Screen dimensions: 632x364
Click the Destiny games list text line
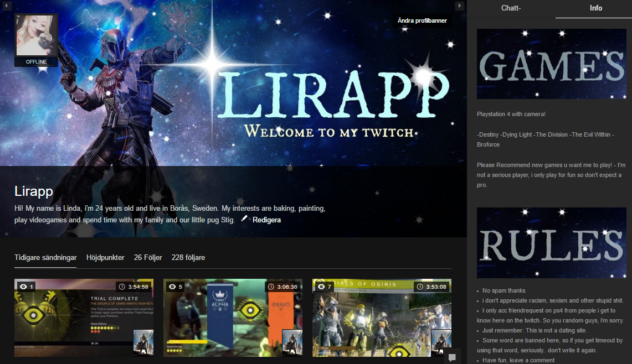pyautogui.click(x=546, y=139)
